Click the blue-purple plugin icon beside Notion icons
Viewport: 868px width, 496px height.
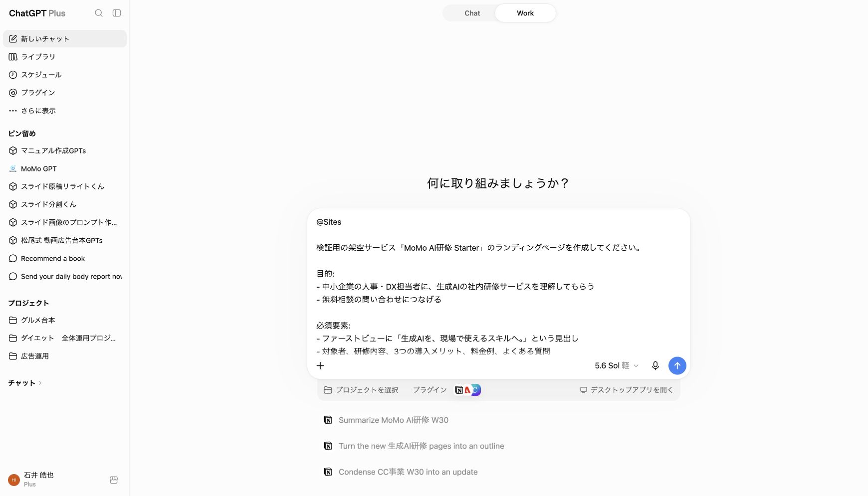476,390
